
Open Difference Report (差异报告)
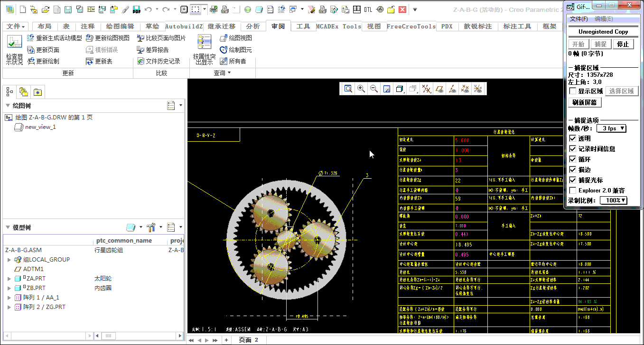(152, 50)
